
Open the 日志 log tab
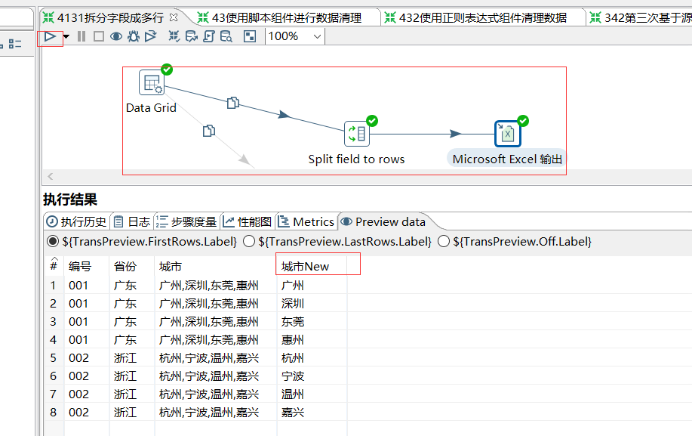[x=132, y=222]
